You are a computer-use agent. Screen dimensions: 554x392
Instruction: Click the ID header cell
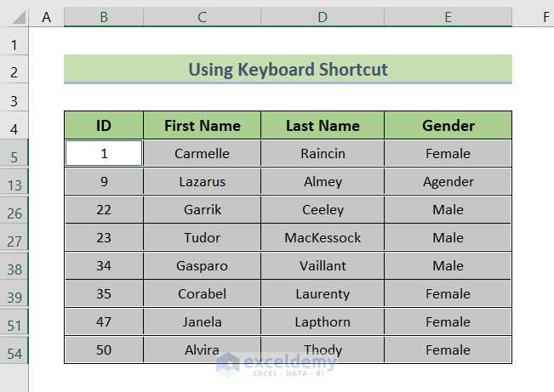click(x=104, y=125)
